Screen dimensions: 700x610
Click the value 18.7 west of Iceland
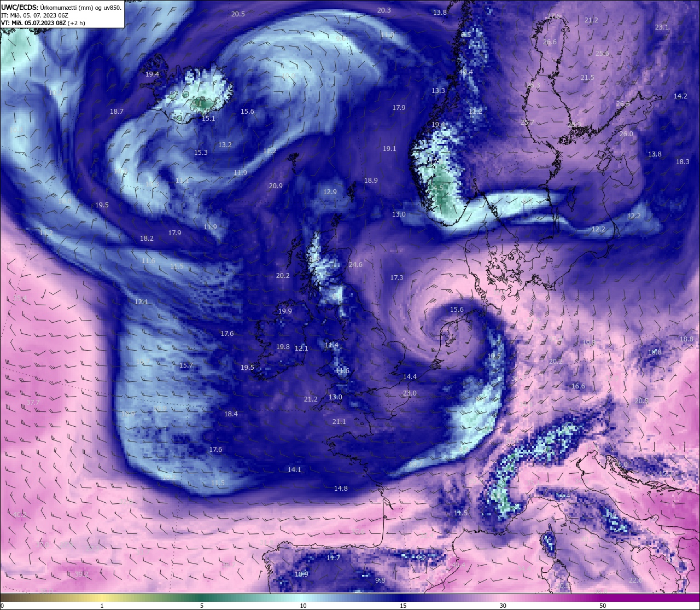116,111
